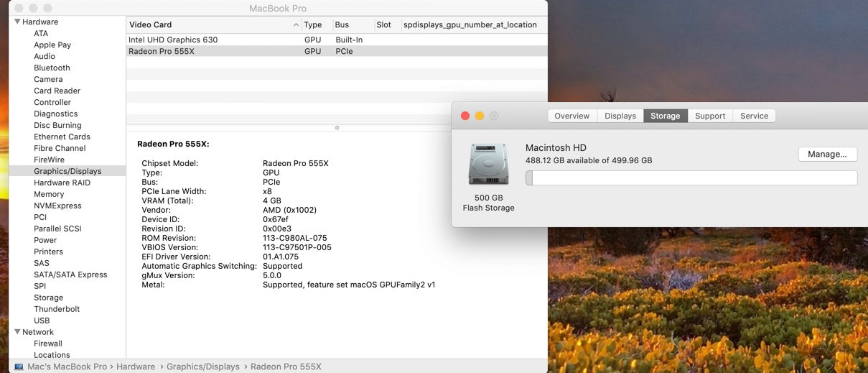Click the Bus column header
This screenshot has height=373, width=868.
(x=353, y=24)
